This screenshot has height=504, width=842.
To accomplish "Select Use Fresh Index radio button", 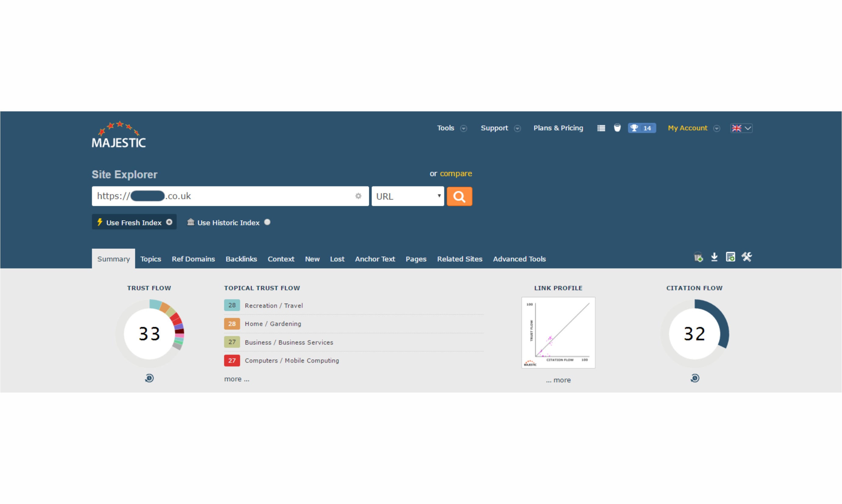I will point(169,222).
